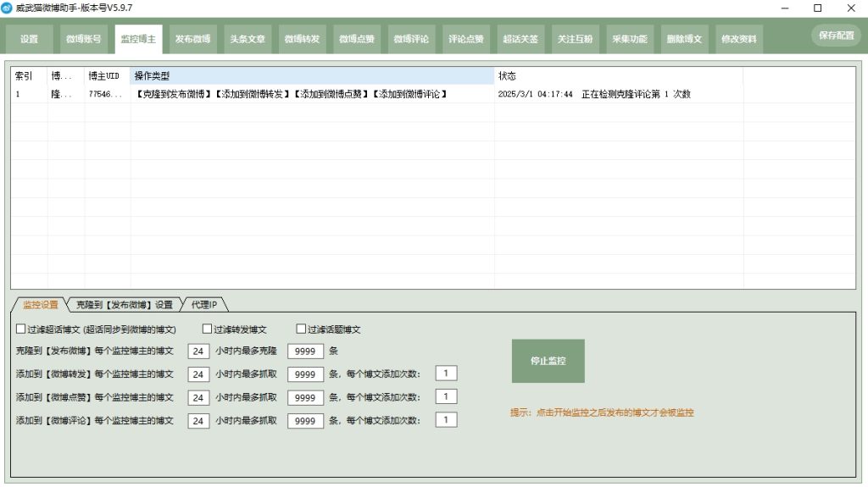Toggle the 过滤话题博文 checkbox
Screen dimensions: 868x487
click(301, 329)
